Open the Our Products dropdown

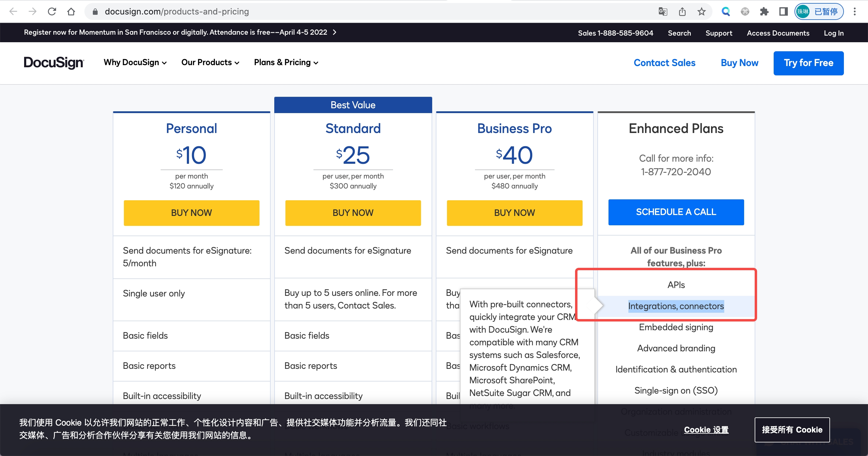tap(209, 62)
